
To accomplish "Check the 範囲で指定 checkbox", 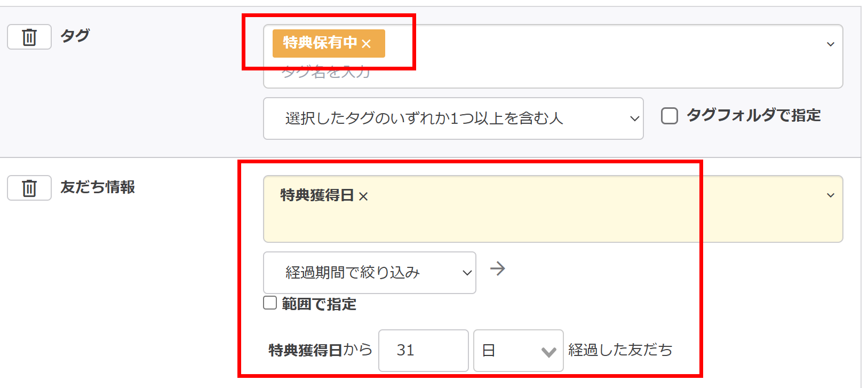I will (270, 302).
